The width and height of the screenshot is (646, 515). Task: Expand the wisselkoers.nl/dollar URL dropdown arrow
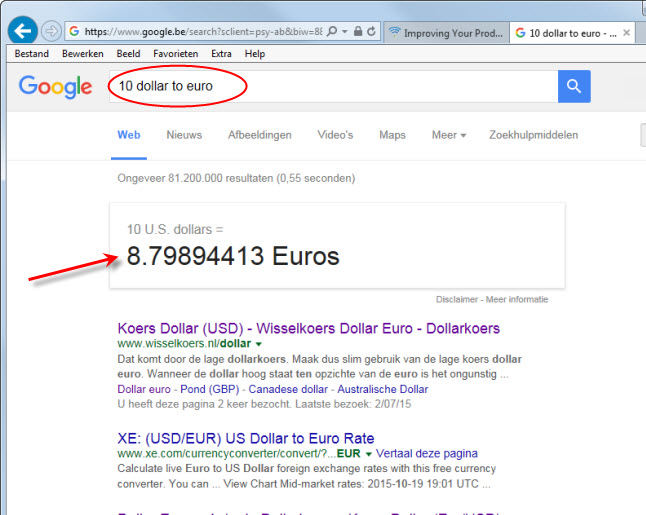click(259, 344)
